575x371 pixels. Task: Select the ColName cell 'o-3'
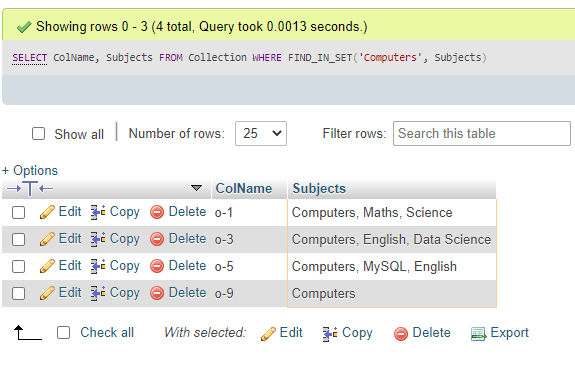tap(249, 239)
